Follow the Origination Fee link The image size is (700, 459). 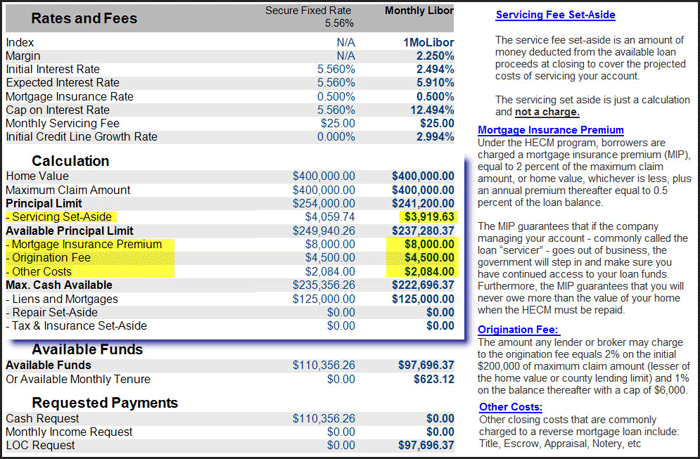(x=518, y=330)
